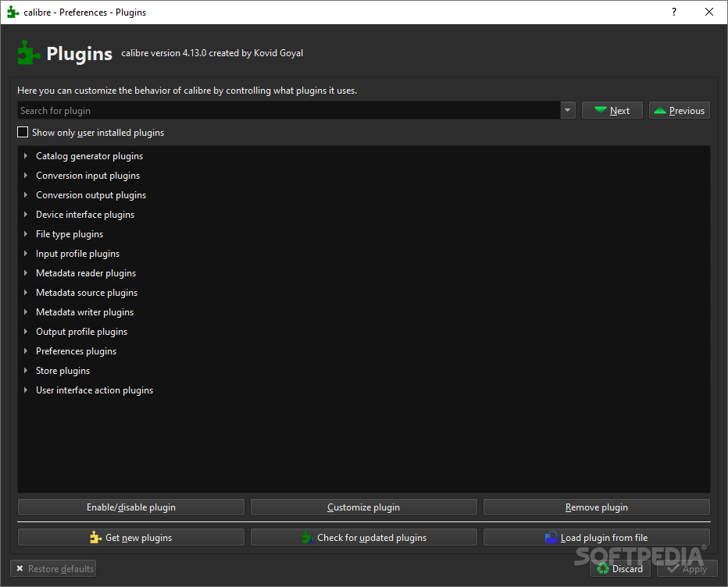The height and width of the screenshot is (587, 728).
Task: Click the Enable/disable plugin button
Action: click(x=131, y=507)
